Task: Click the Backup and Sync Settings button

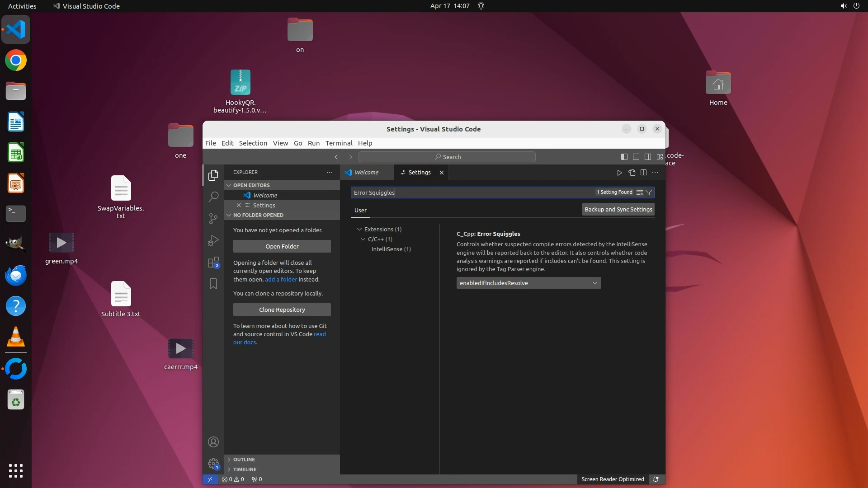Action: [x=618, y=209]
